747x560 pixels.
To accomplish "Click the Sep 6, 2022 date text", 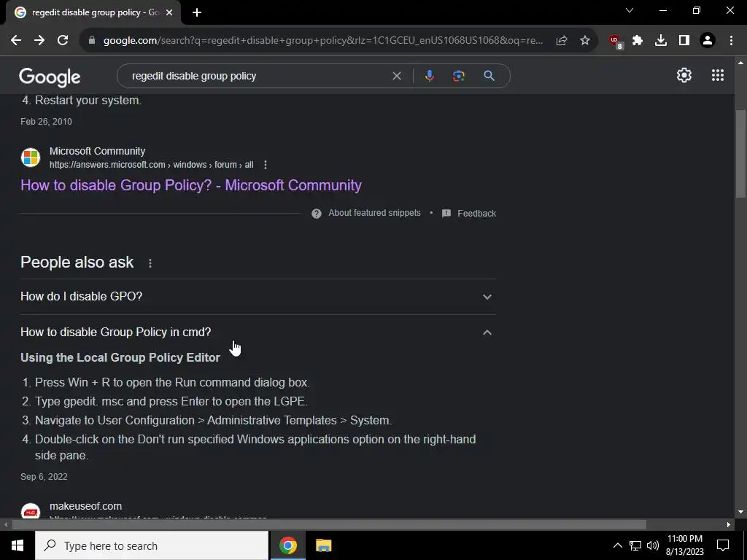I will tap(44, 477).
